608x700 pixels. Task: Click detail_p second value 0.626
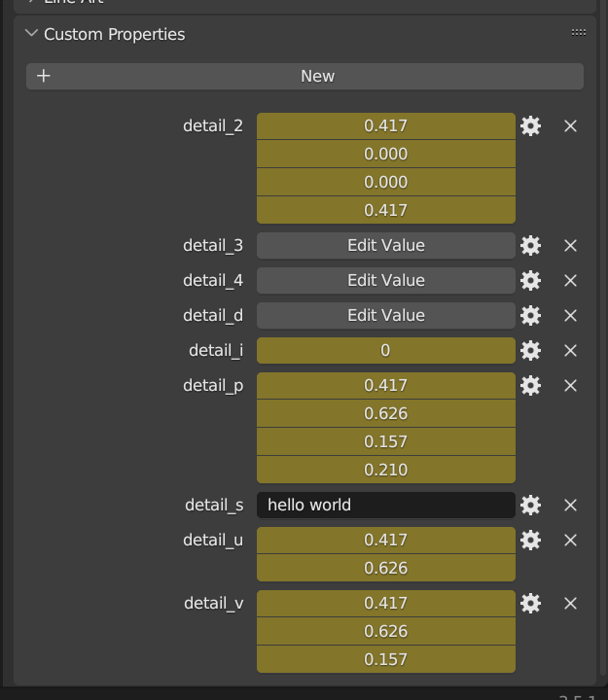tap(386, 413)
